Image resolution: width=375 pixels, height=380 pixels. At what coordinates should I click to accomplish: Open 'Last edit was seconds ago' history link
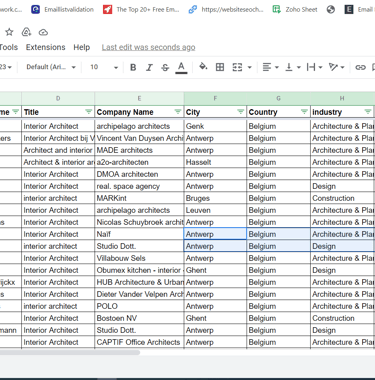[x=148, y=47]
